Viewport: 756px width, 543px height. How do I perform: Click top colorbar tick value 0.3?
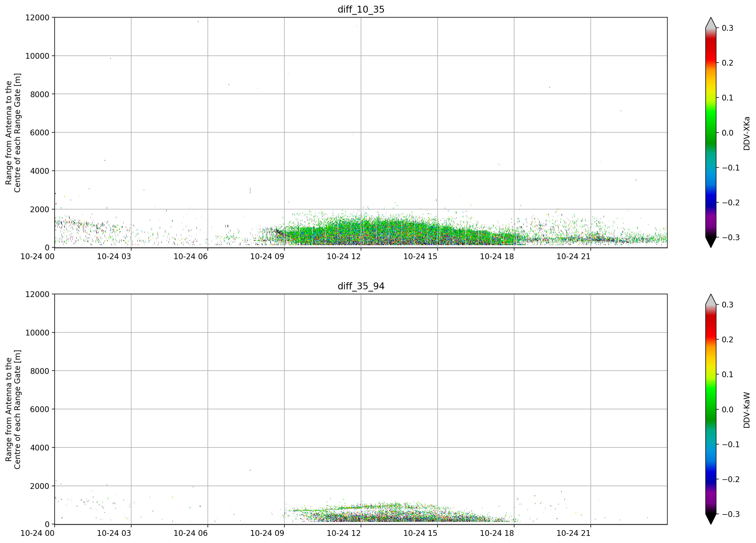click(728, 28)
